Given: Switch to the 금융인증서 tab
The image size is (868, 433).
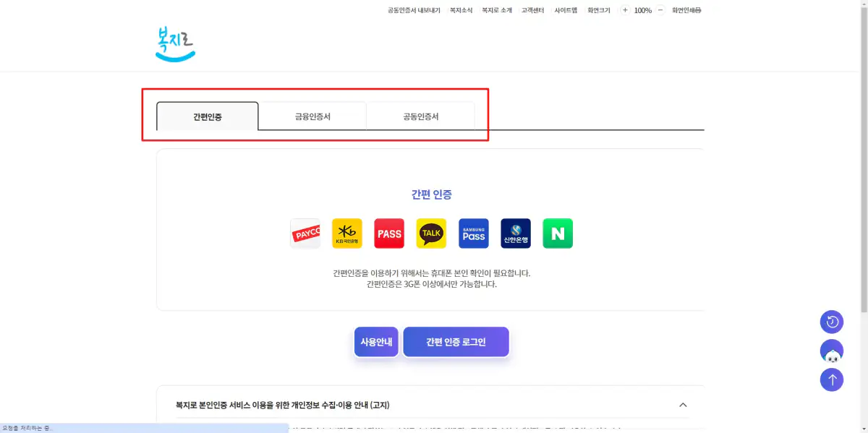Looking at the screenshot, I should click(x=312, y=116).
